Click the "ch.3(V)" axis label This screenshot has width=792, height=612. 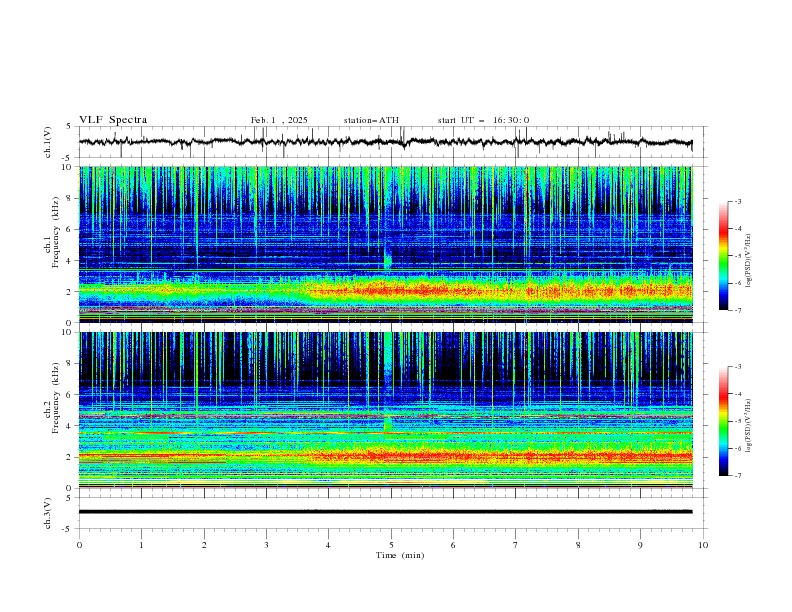pyautogui.click(x=48, y=513)
